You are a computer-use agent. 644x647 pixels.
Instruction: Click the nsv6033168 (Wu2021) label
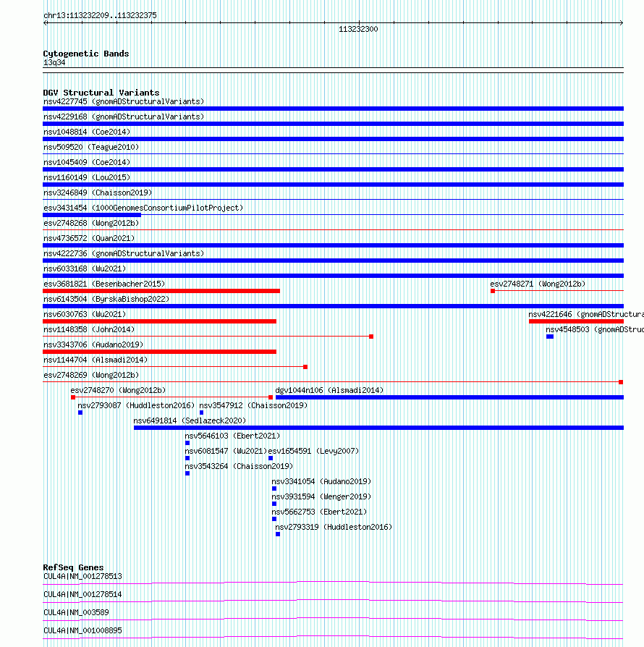(85, 269)
